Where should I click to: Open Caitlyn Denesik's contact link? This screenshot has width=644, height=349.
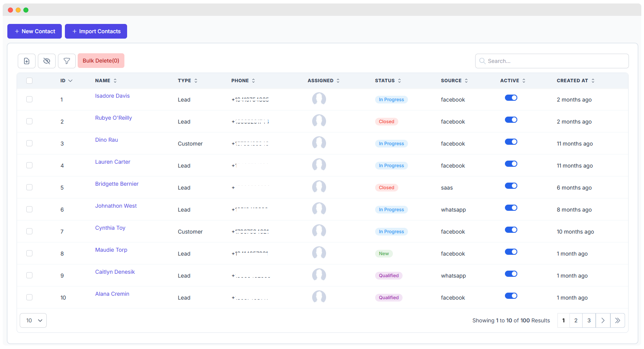pos(115,272)
